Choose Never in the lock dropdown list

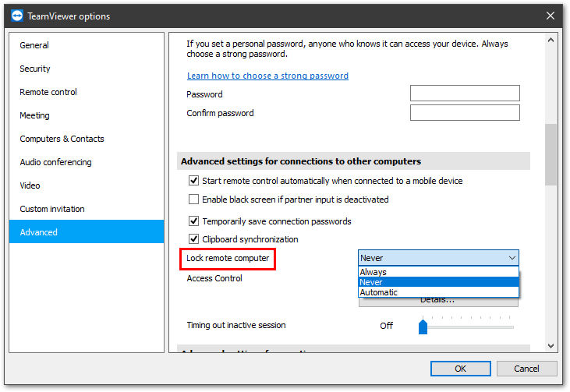438,282
